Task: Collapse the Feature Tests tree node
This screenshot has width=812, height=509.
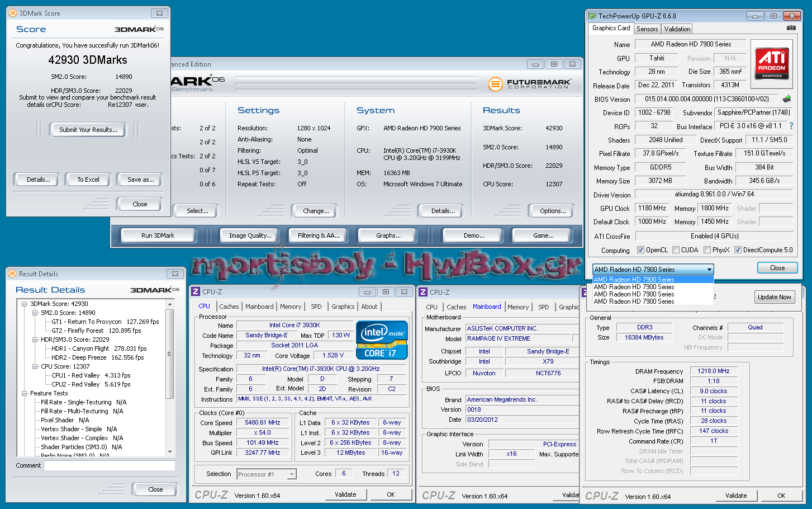Action: [x=24, y=393]
